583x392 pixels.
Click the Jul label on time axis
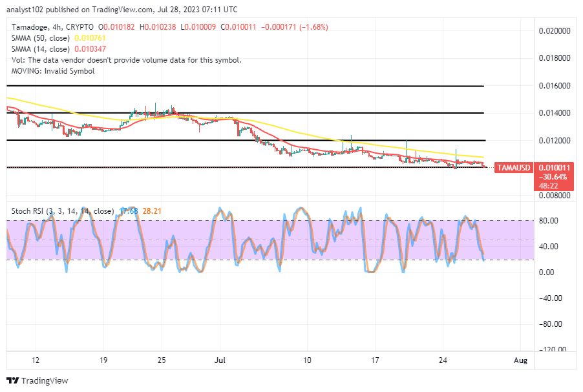click(220, 360)
